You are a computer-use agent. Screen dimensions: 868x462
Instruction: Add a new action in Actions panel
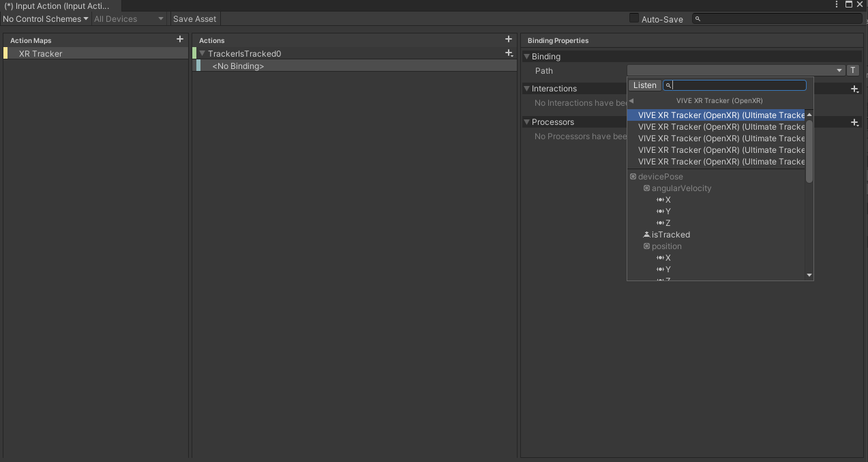509,40
